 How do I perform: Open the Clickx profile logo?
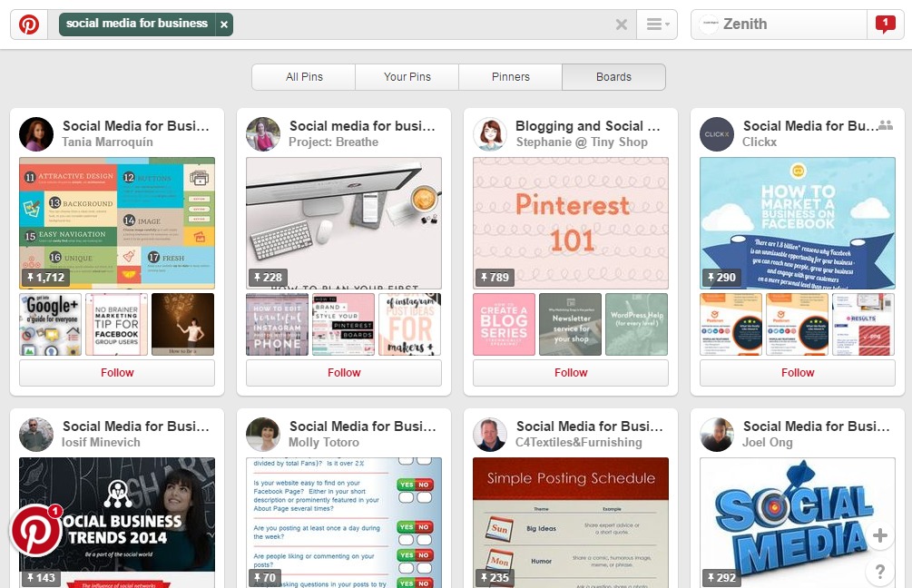[x=717, y=134]
